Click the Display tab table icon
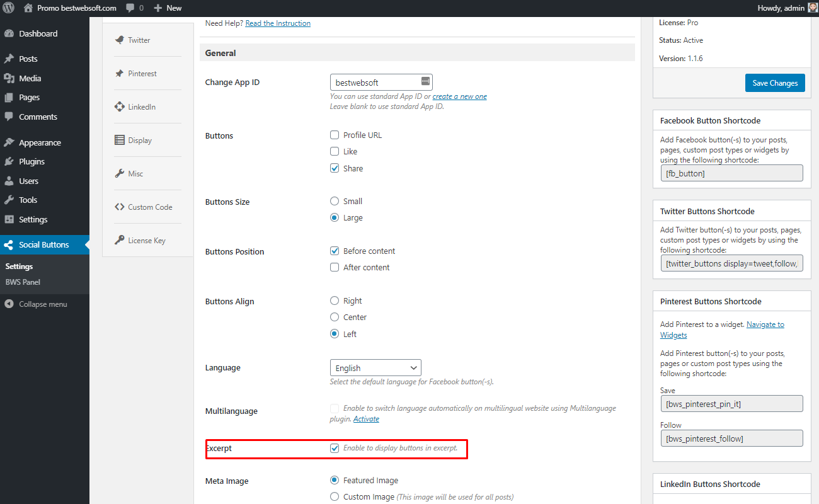This screenshot has width=819, height=504. pos(119,140)
